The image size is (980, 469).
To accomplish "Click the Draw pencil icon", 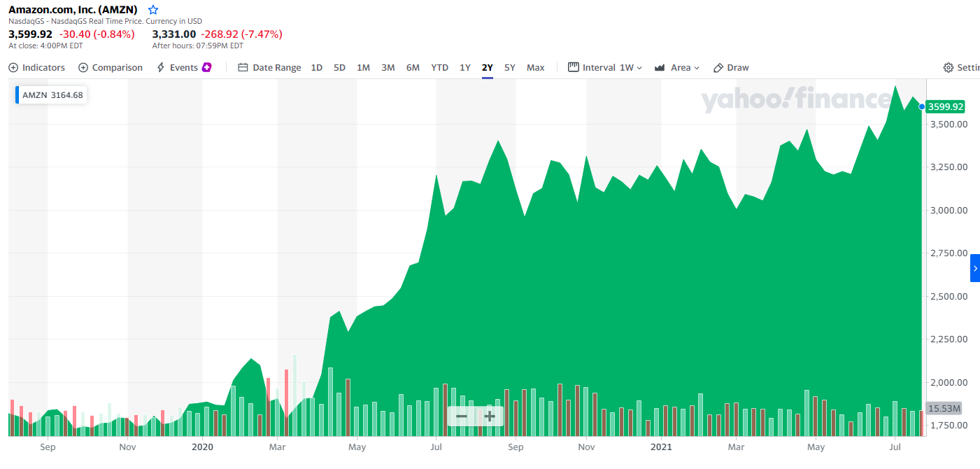I will coord(718,68).
